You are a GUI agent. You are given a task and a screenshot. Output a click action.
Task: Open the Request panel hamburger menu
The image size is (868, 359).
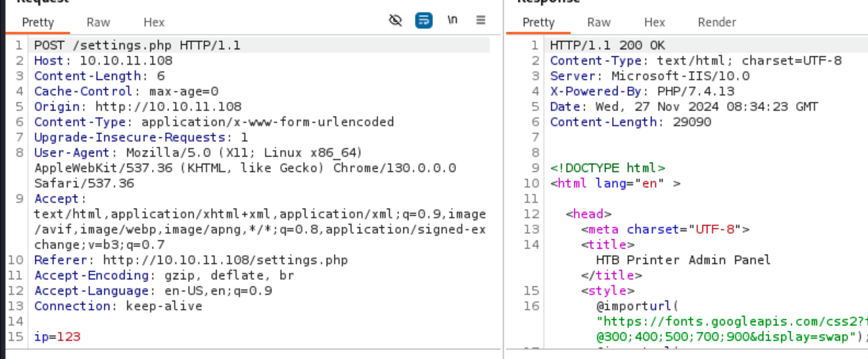(x=481, y=20)
